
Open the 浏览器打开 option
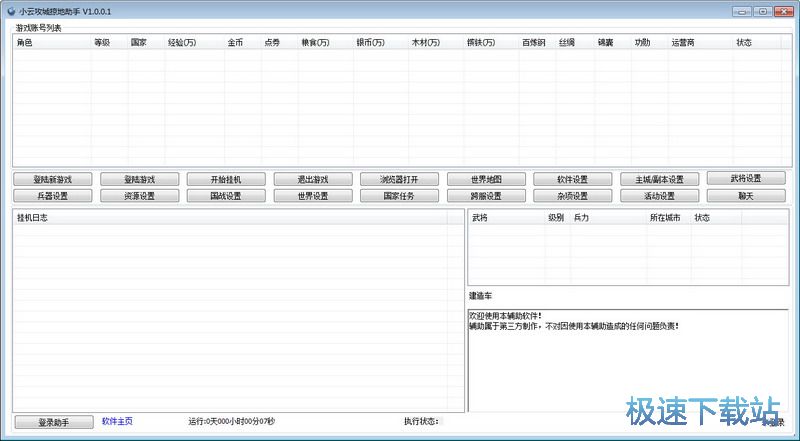point(399,179)
